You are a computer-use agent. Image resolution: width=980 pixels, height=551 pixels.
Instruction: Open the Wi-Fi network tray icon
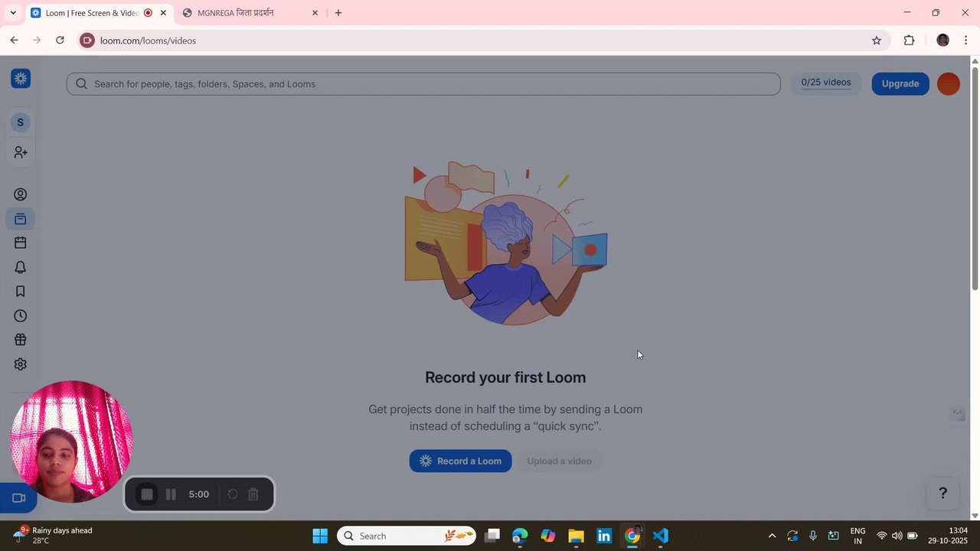click(x=882, y=536)
